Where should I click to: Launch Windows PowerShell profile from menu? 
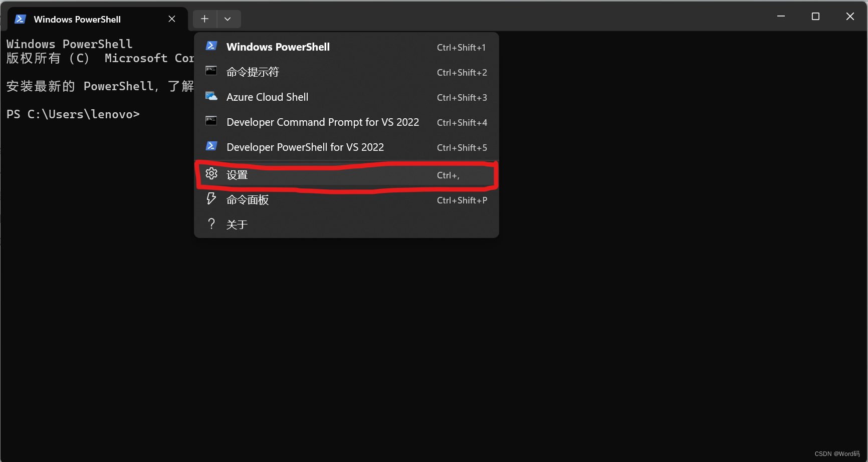pyautogui.click(x=346, y=47)
